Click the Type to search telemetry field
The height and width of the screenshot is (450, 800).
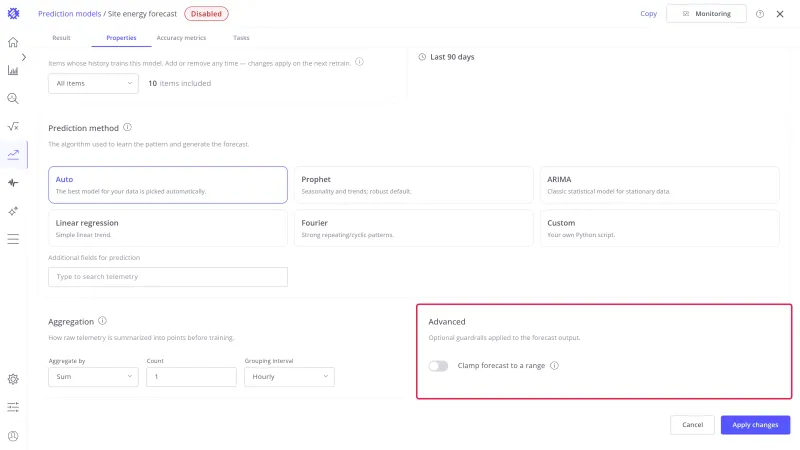coord(168,277)
